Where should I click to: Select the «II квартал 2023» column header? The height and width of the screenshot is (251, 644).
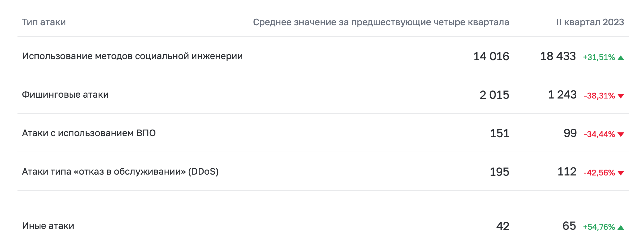point(590,22)
